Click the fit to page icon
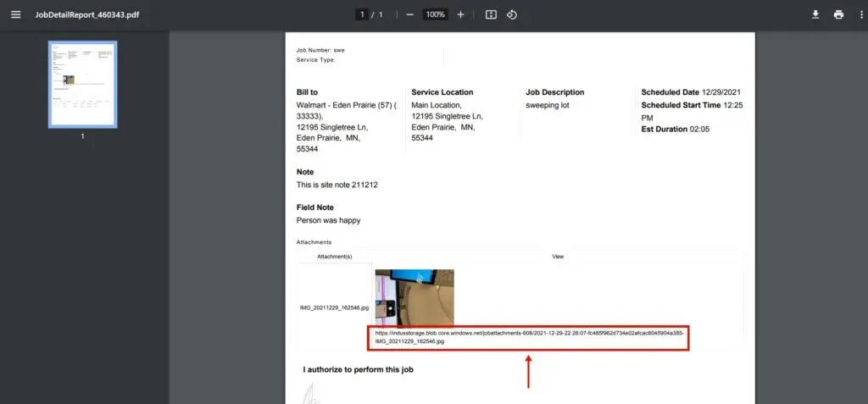Screen dimensions: 868x404 (x=491, y=14)
